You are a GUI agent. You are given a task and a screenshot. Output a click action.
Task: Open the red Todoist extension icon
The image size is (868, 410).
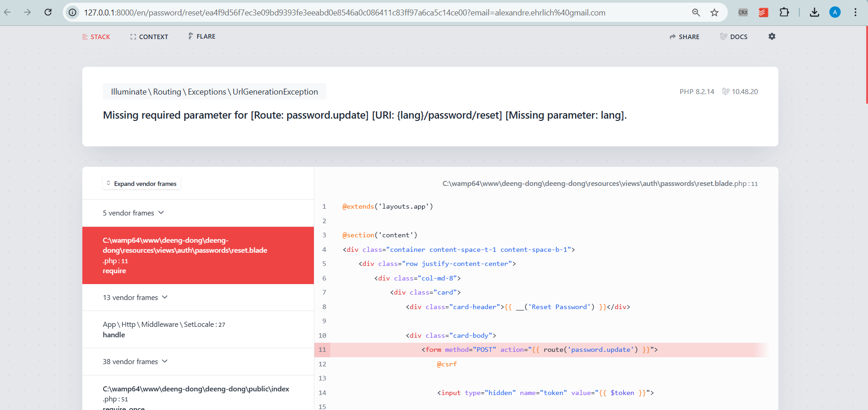pyautogui.click(x=763, y=12)
